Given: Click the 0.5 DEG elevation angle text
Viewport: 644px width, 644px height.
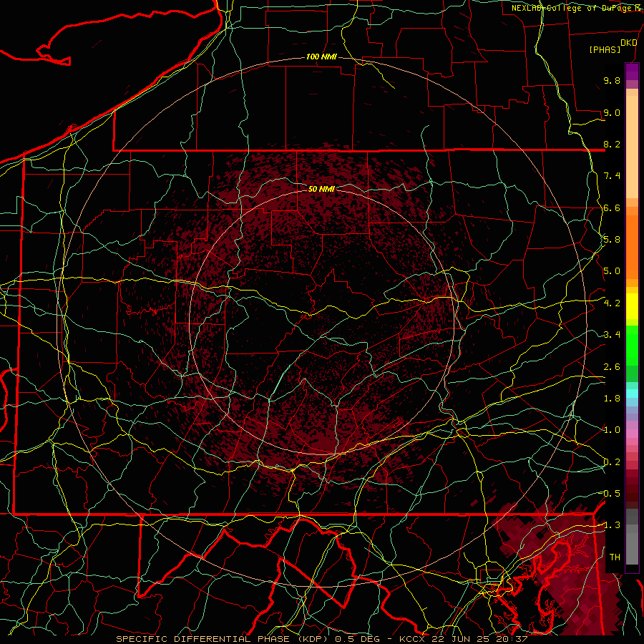Looking at the screenshot, I should click(x=356, y=639).
